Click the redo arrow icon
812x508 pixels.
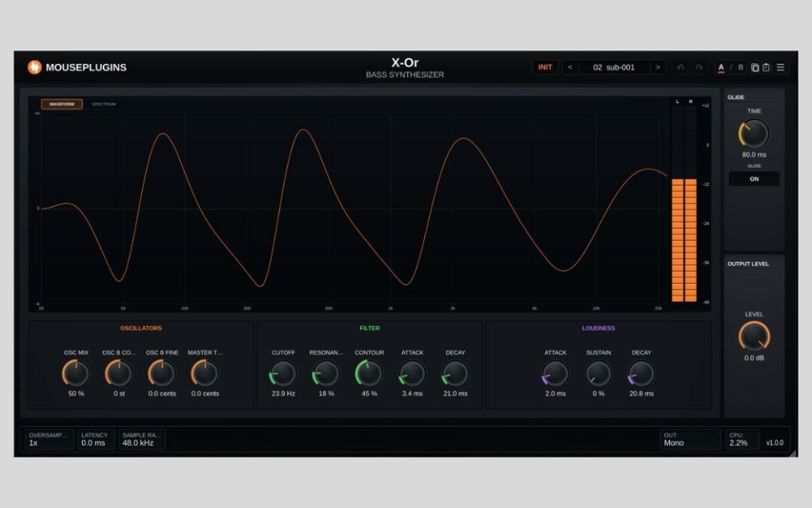pos(698,68)
